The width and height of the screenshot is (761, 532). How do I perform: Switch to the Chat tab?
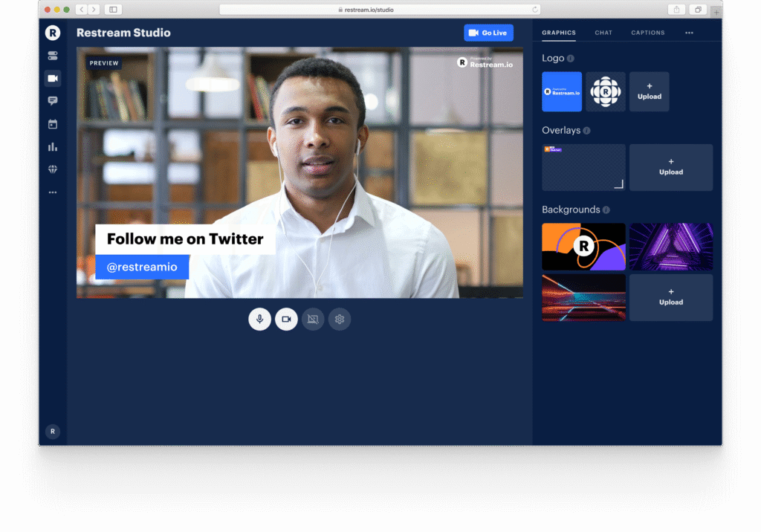tap(603, 33)
